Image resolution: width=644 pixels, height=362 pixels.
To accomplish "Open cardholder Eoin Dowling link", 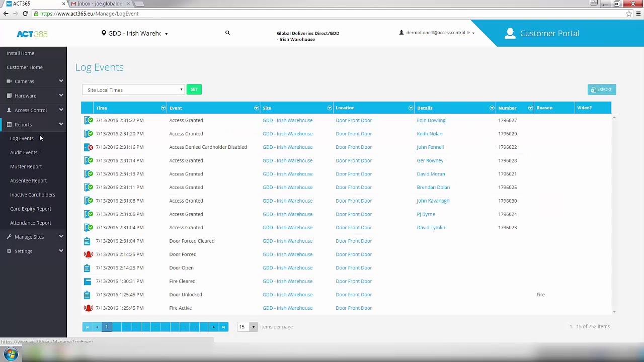I will (x=431, y=120).
